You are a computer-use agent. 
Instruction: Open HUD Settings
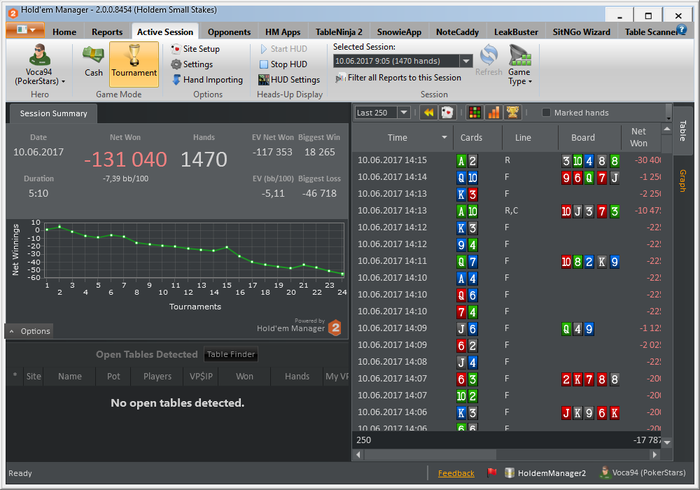(x=289, y=79)
